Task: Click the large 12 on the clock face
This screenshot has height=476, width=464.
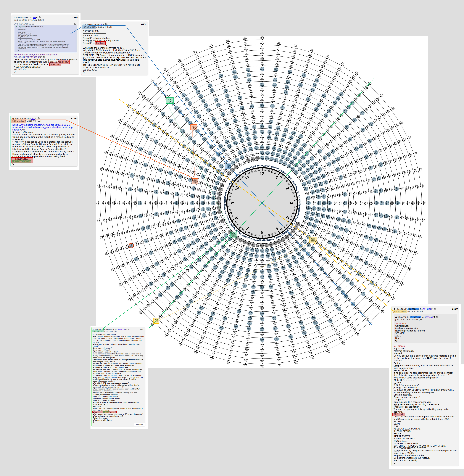Action: tap(262, 174)
